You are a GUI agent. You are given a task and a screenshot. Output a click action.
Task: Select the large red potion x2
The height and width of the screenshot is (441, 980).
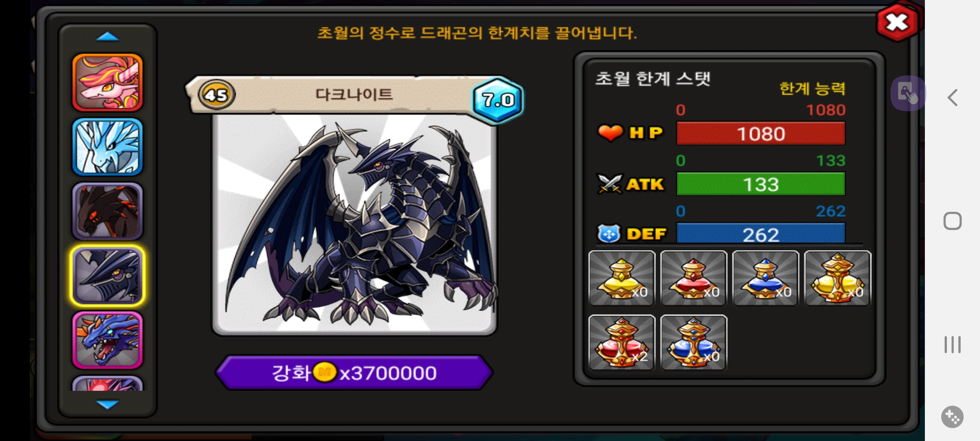(x=621, y=342)
